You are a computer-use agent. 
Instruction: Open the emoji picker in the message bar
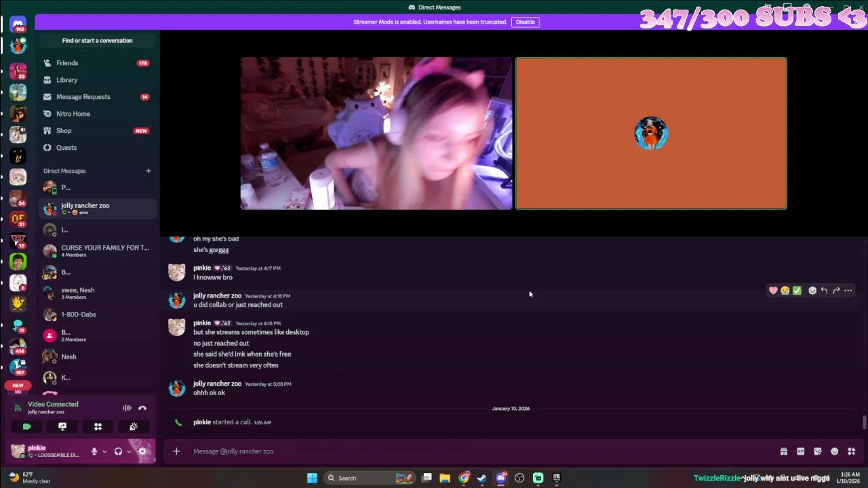(835, 451)
